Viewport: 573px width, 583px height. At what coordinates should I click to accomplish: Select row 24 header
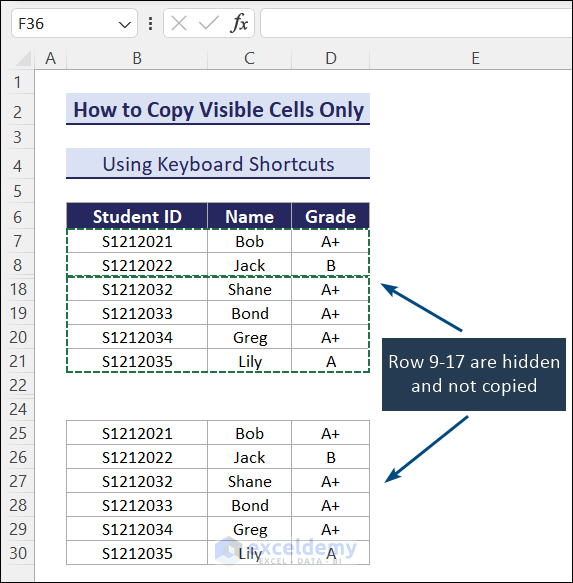(17, 409)
